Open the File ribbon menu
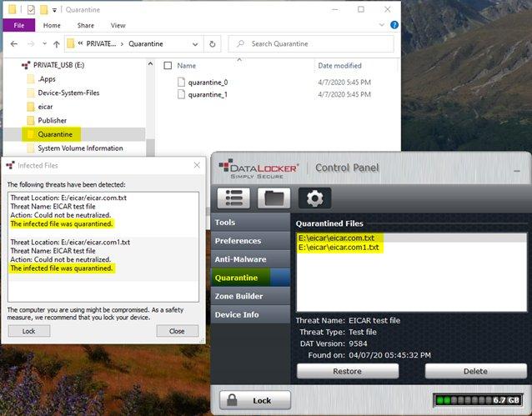This screenshot has width=532, height=416. click(18, 26)
